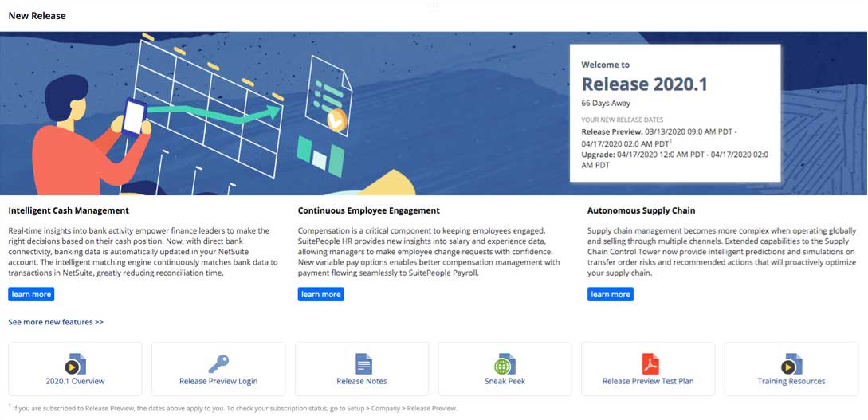Click the key icon for Release Preview Login
The image size is (868, 420).
click(218, 363)
